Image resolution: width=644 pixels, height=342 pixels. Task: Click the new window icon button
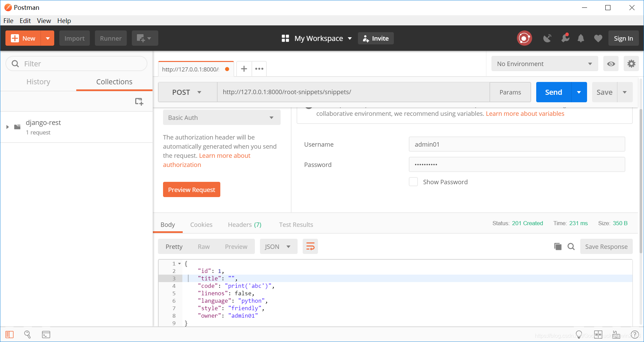click(x=145, y=38)
